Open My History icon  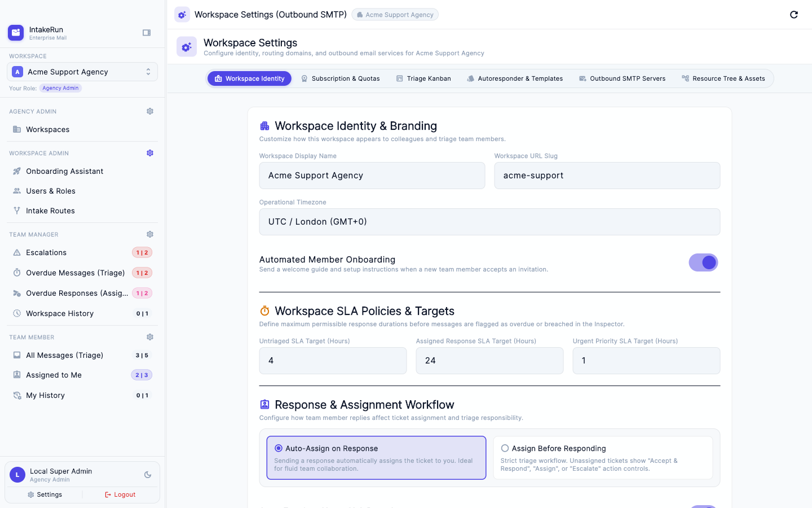click(x=17, y=395)
